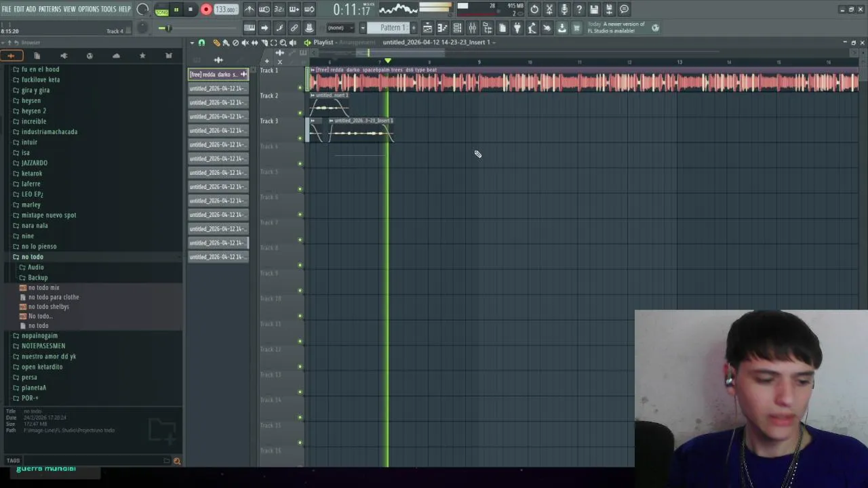Open the untitled_2026-04-12 14-23-23_Insert 1 clip dropdown
Image resolution: width=868 pixels, height=488 pixels.
pyautogui.click(x=439, y=42)
